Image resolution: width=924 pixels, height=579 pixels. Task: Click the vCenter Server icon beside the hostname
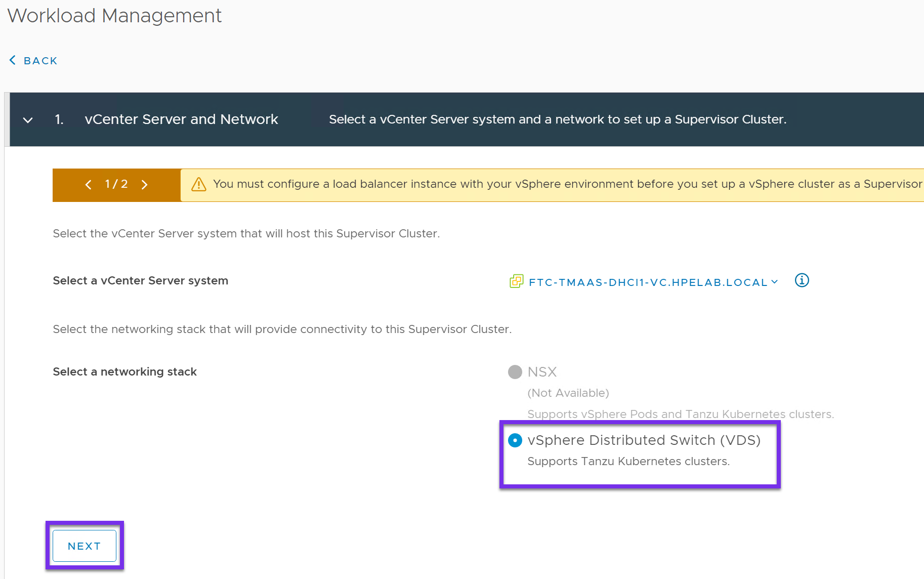pyautogui.click(x=516, y=281)
